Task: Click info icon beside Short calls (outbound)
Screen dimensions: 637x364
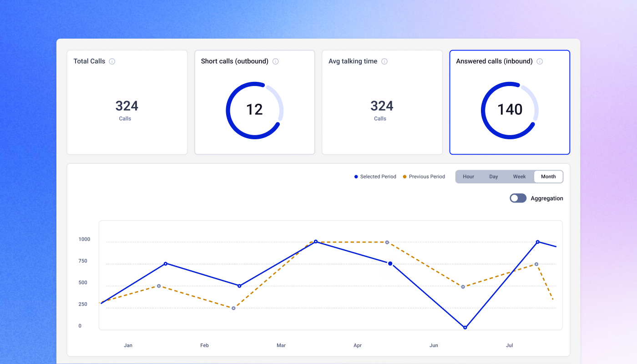Action: click(275, 61)
